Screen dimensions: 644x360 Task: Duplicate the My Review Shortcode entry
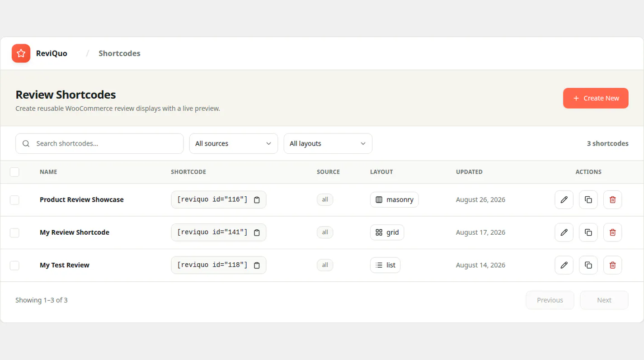[x=588, y=232]
